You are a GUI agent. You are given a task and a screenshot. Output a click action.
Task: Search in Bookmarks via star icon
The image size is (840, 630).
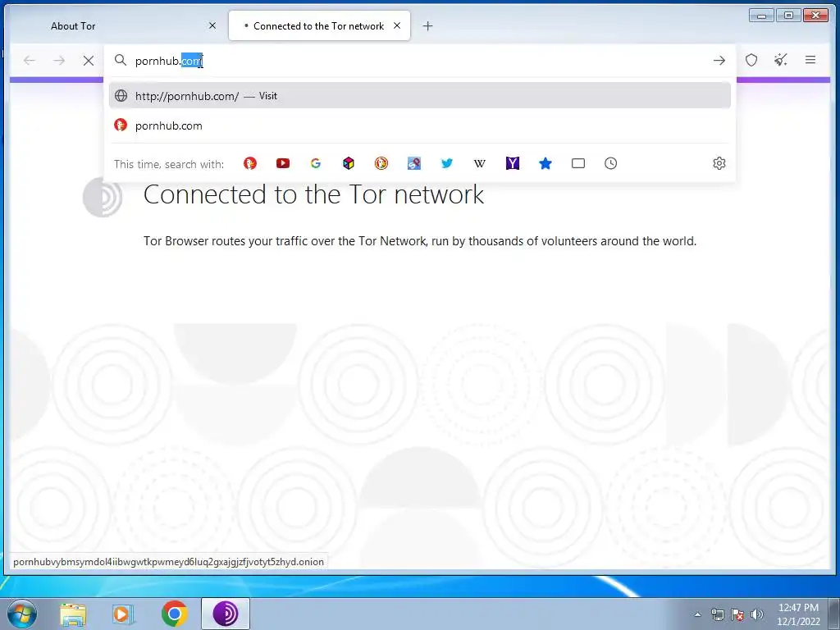[546, 163]
